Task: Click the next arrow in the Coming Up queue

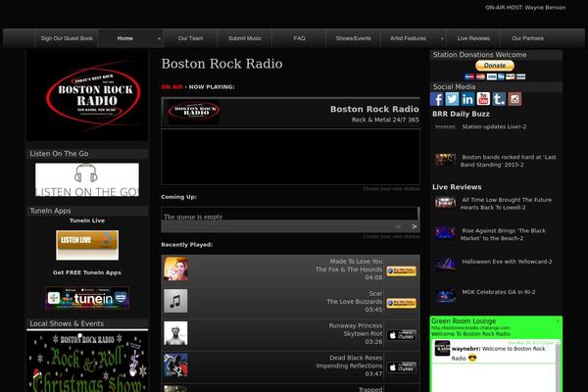Action: (x=414, y=226)
